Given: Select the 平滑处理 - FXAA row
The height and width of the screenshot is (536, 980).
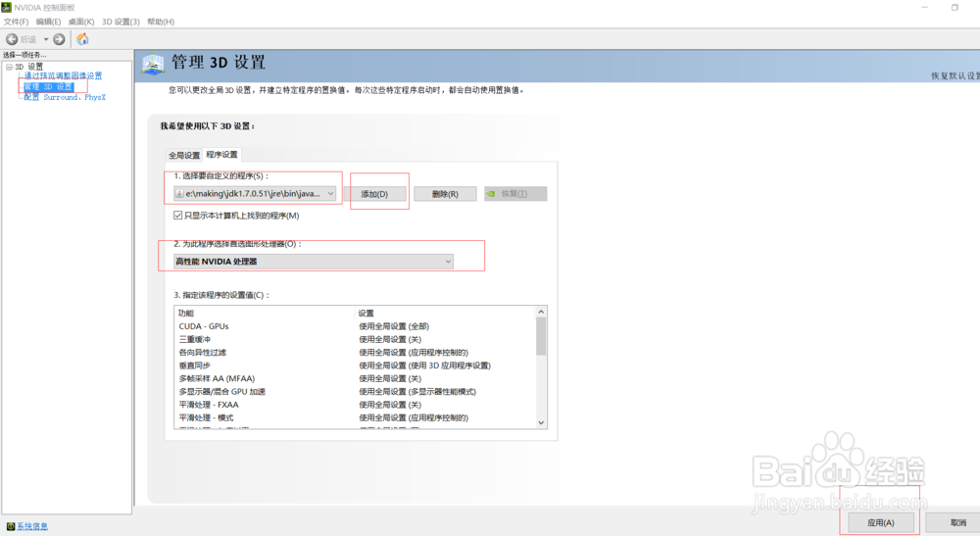Looking at the screenshot, I should pos(355,405).
